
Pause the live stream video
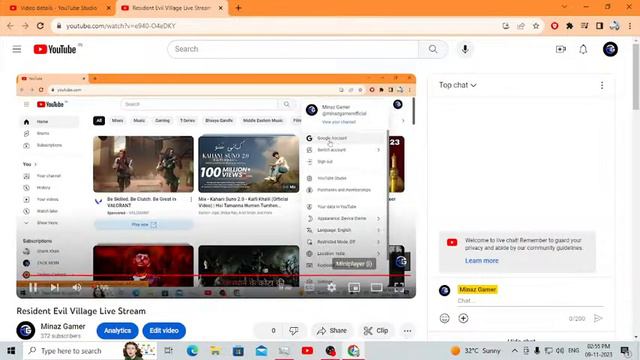point(33,287)
